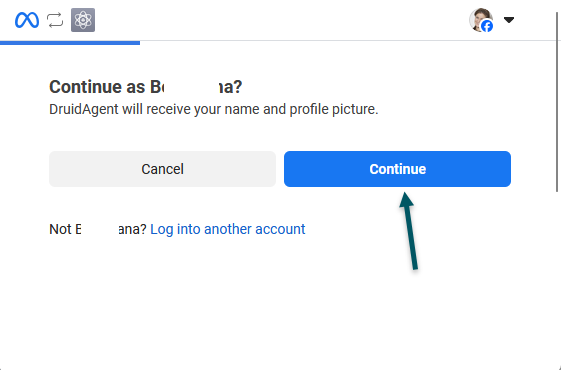Click the "Continue as" heading text
Screen dimensions: 561x370
tap(146, 87)
